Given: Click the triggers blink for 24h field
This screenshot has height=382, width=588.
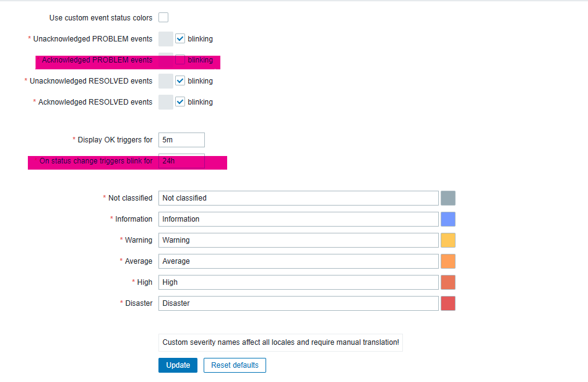Looking at the screenshot, I should (181, 161).
